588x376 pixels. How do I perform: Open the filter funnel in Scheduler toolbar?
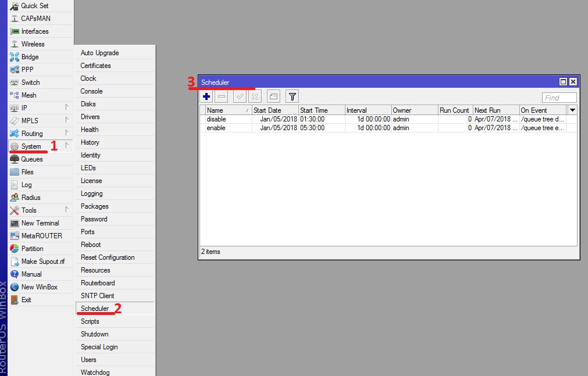tap(292, 96)
